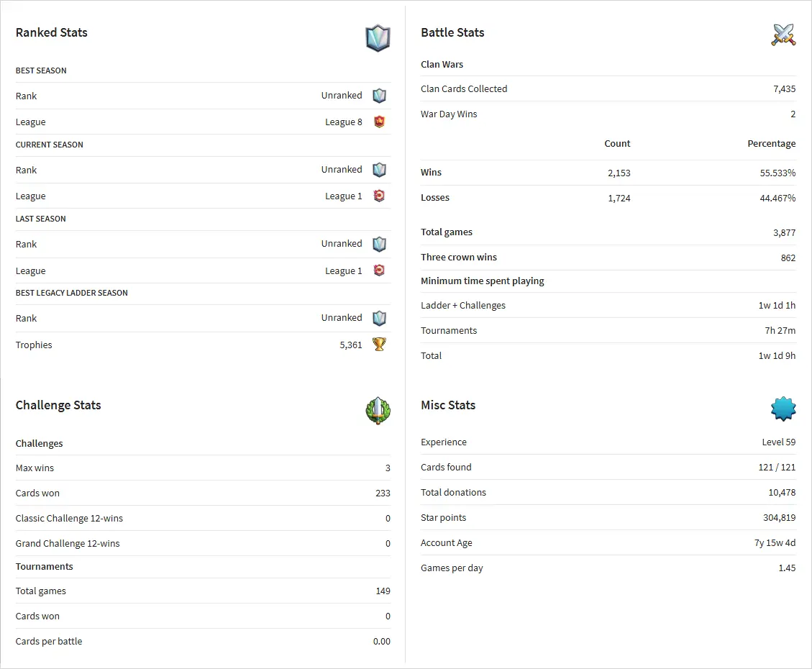Click the Challenge Stats sword laurel icon
The height and width of the screenshot is (669, 812).
point(378,411)
